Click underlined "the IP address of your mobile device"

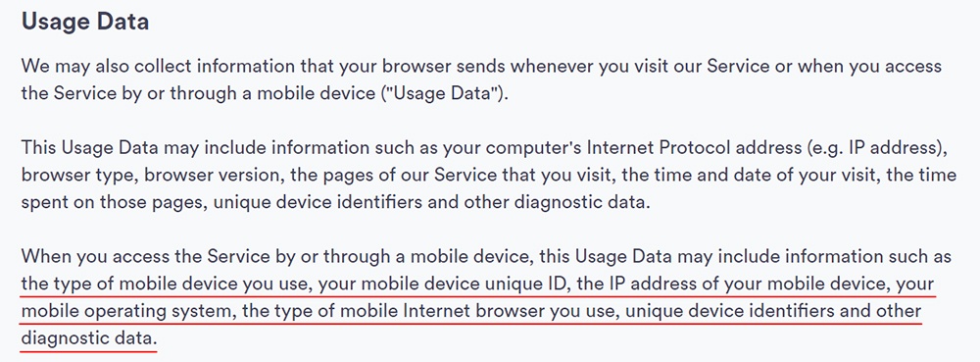[731, 284]
